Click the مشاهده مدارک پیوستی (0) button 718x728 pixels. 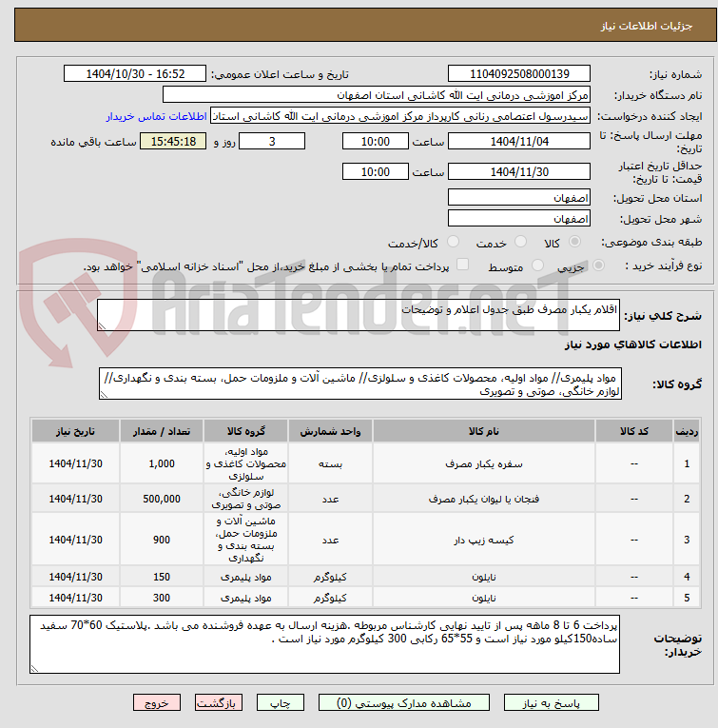(403, 702)
